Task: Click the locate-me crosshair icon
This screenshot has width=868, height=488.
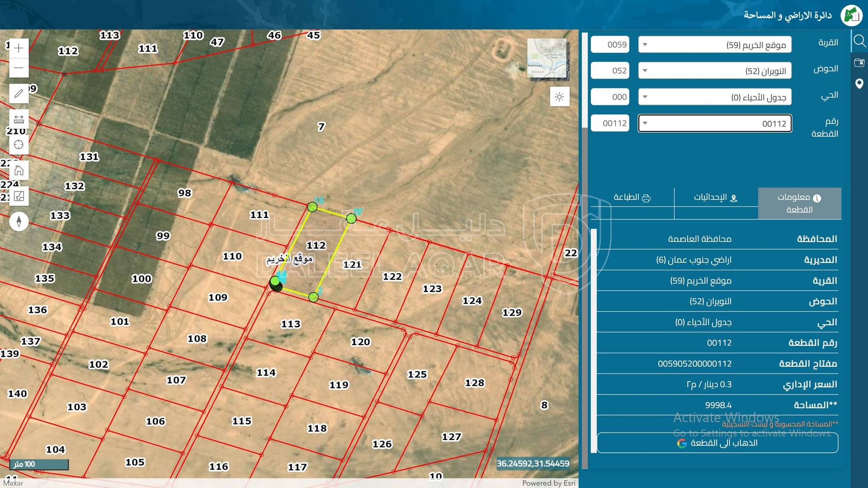Action: (x=19, y=145)
